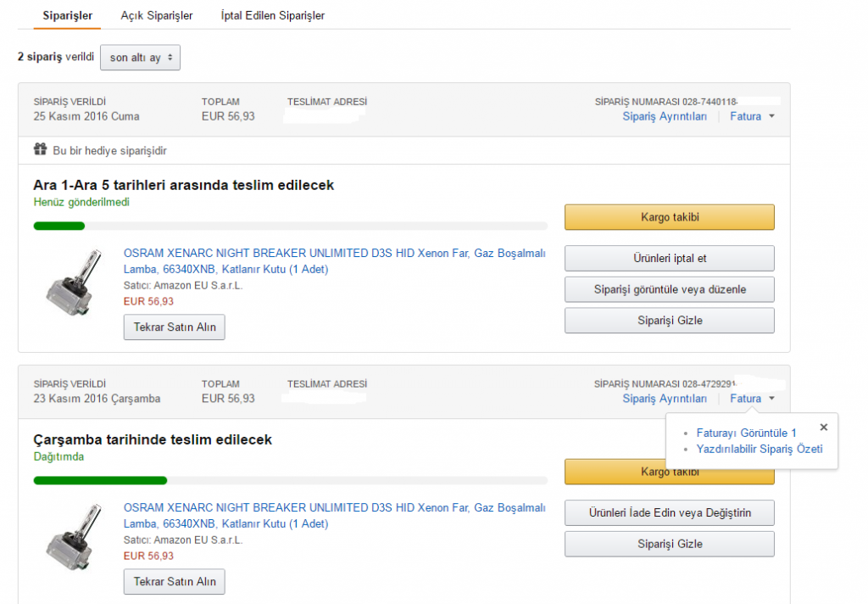
Task: Collapse the second order's Fatura dropdown
Action: 752,399
